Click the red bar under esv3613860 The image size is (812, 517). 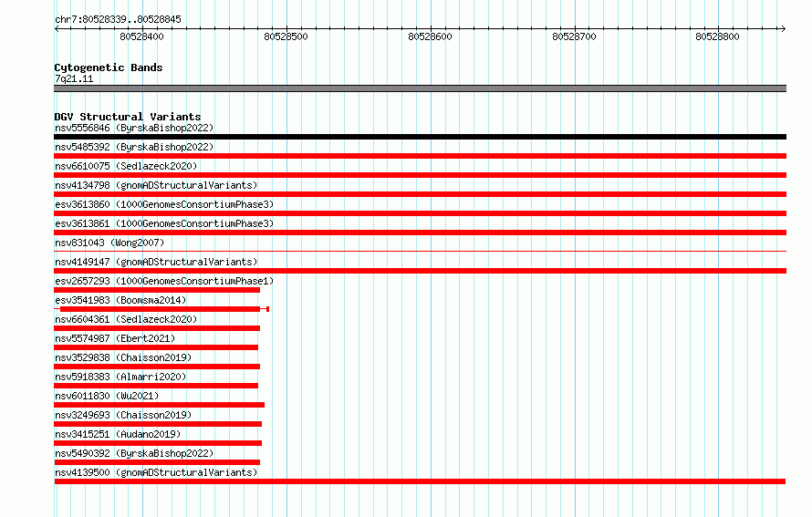[420, 213]
